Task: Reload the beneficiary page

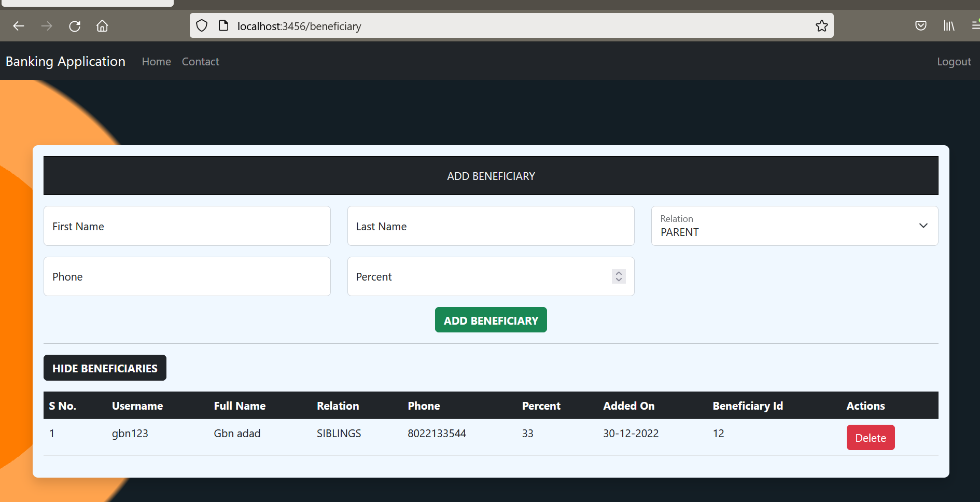Action: point(74,26)
